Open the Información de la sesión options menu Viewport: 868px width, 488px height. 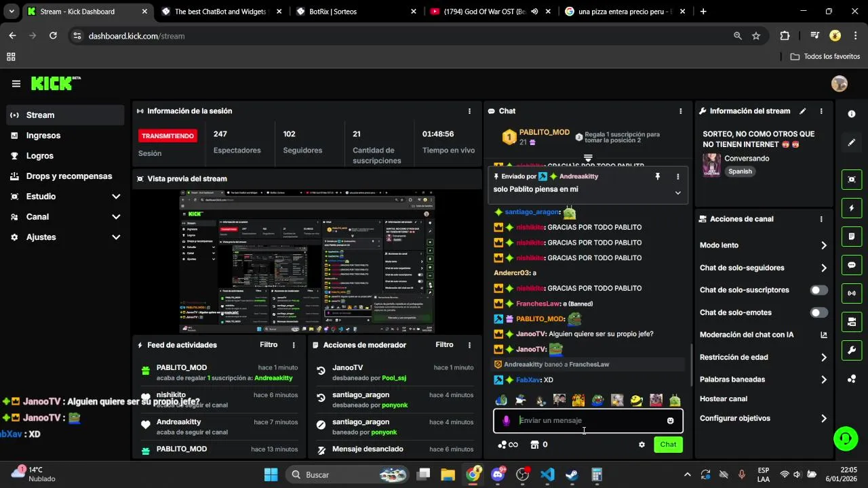coord(469,111)
